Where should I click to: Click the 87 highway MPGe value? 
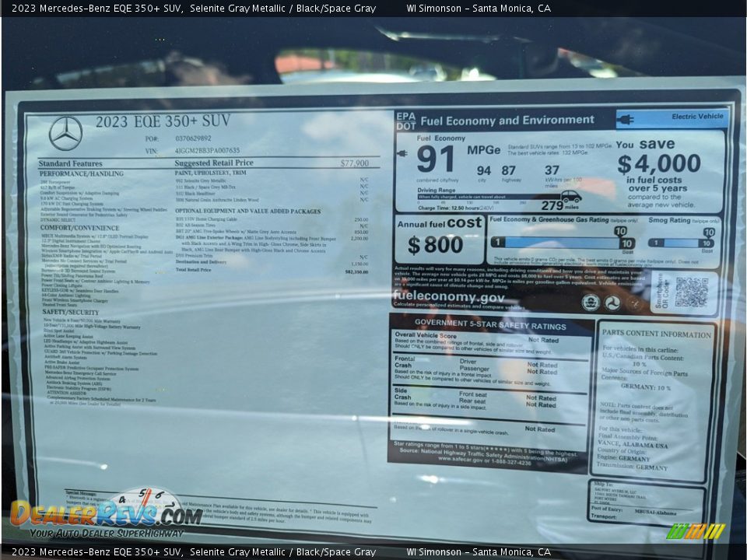coord(508,170)
